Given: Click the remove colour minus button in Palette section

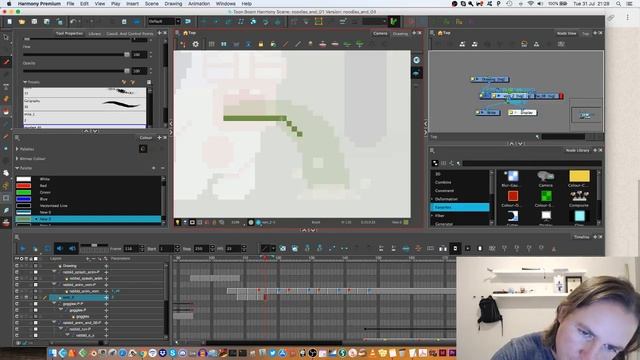Looking at the screenshot, I should (x=162, y=168).
